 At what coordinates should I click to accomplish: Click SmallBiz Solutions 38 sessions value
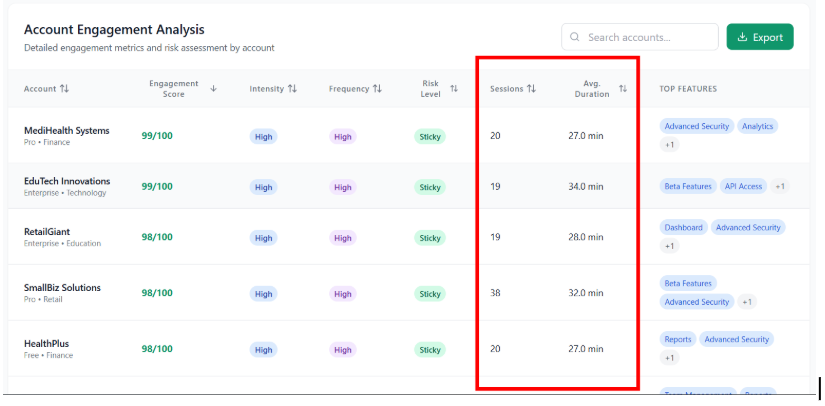coord(495,293)
